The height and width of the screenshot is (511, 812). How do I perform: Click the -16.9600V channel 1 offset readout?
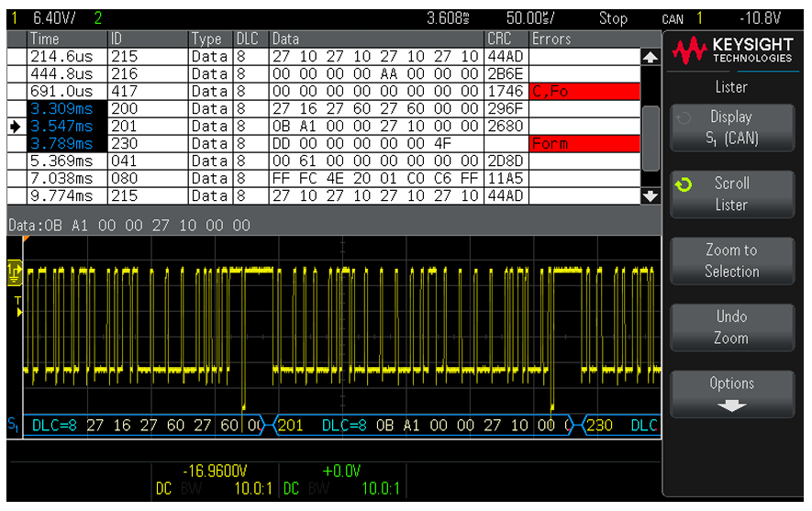(215, 472)
